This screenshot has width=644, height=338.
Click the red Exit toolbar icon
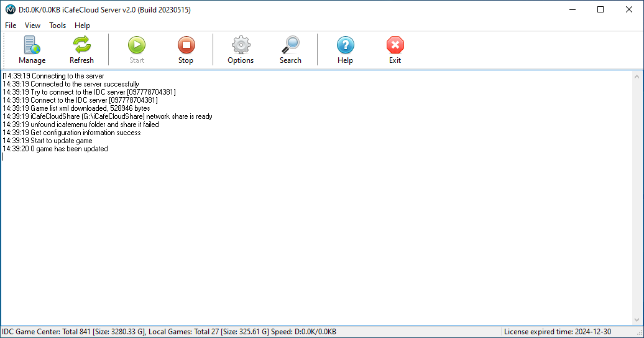click(395, 50)
